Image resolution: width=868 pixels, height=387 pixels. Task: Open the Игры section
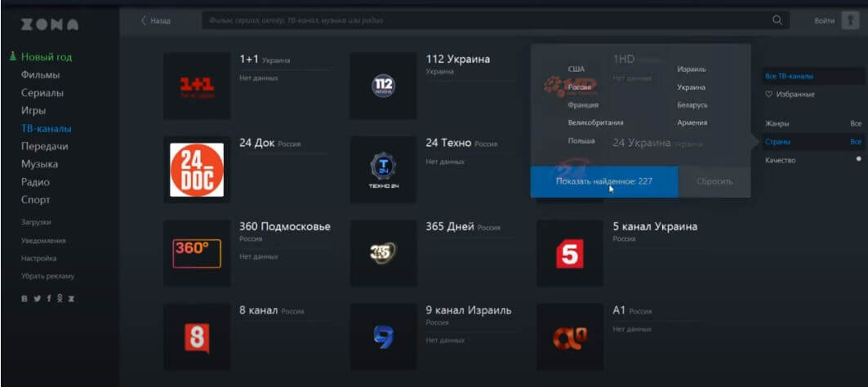(33, 111)
